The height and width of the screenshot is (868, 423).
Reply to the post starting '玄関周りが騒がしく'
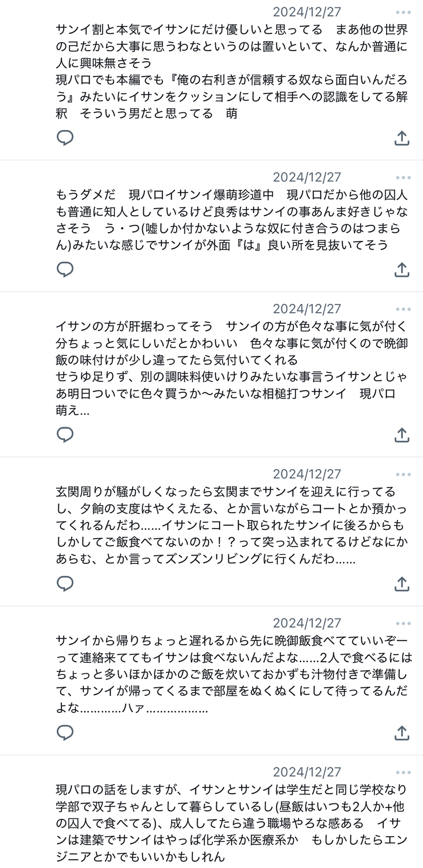tap(65, 584)
